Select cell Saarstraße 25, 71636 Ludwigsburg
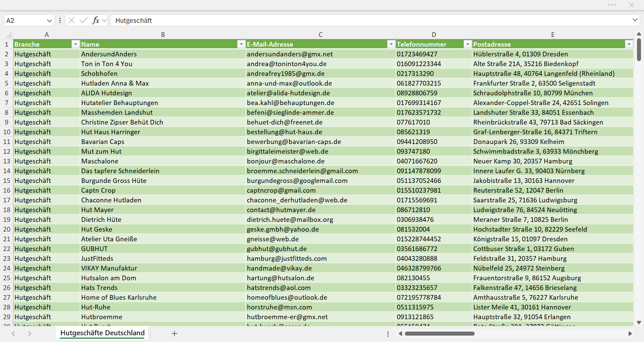644x342 pixels. click(552, 200)
